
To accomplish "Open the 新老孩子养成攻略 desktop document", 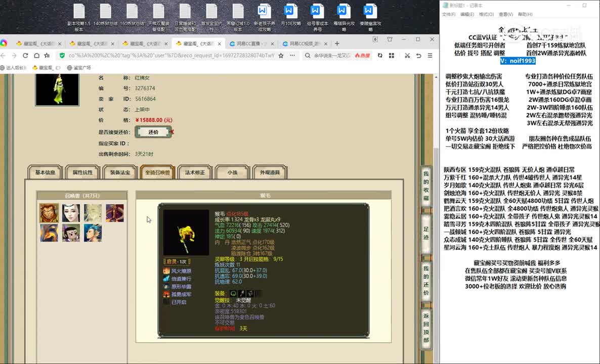I will pos(264,18).
